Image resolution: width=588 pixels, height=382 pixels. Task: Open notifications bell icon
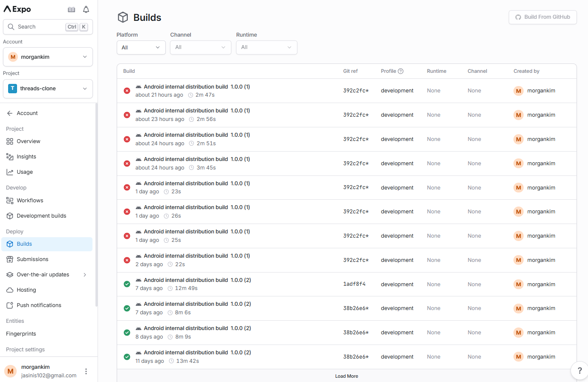pos(86,9)
